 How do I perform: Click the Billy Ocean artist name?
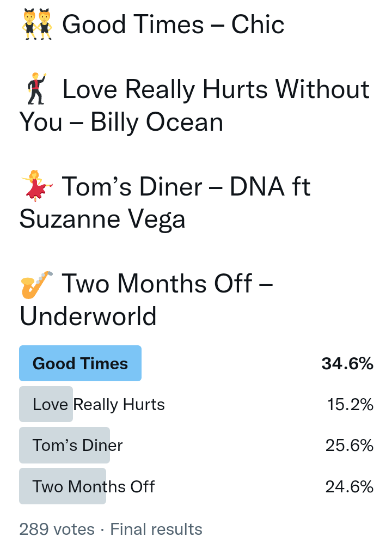point(157,122)
